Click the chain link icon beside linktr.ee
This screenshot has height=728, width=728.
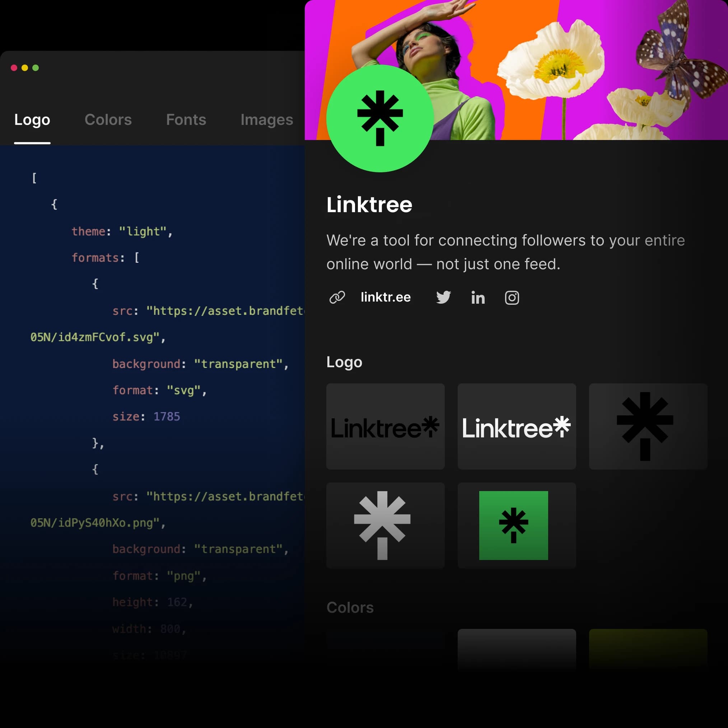tap(337, 297)
